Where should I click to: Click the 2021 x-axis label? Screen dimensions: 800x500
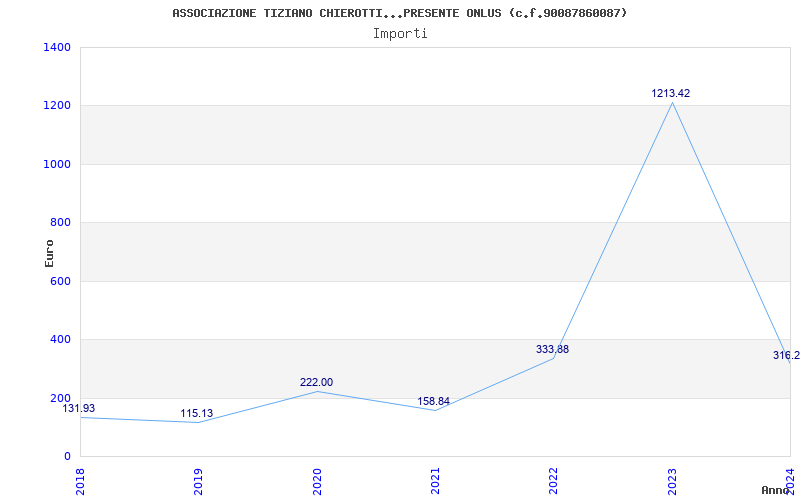click(435, 482)
